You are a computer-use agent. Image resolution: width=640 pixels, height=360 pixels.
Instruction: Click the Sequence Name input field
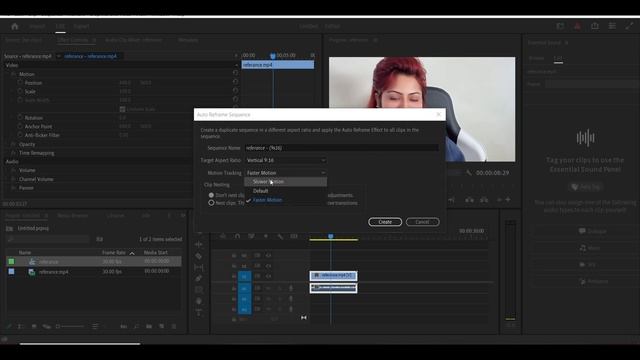[x=341, y=148]
